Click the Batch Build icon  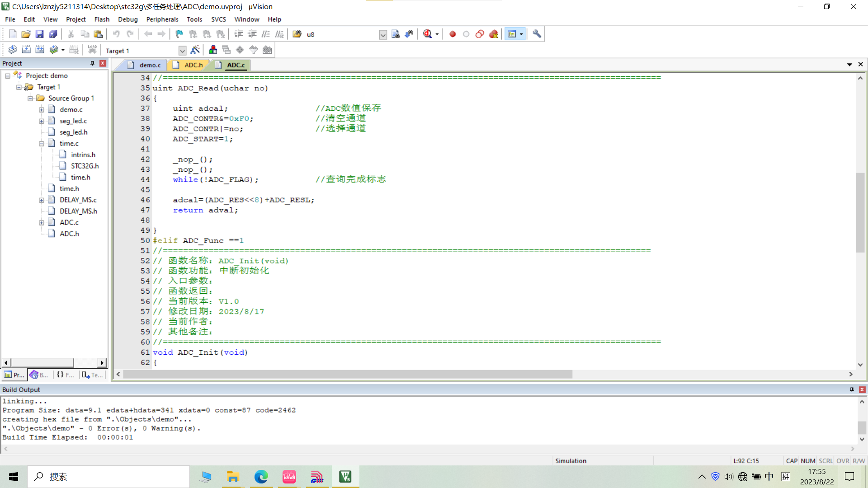click(54, 50)
